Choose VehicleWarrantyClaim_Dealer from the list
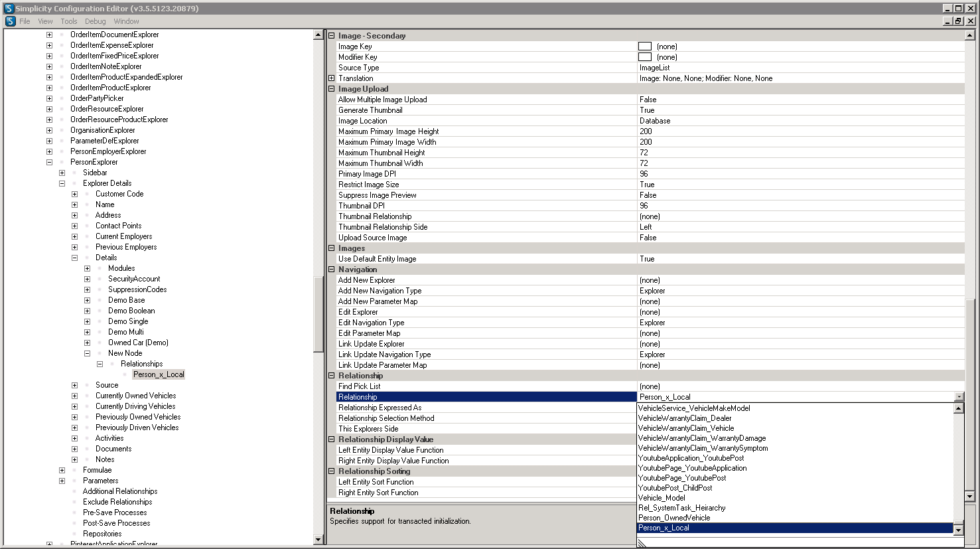Viewport: 980px width, 549px height. pos(795,418)
